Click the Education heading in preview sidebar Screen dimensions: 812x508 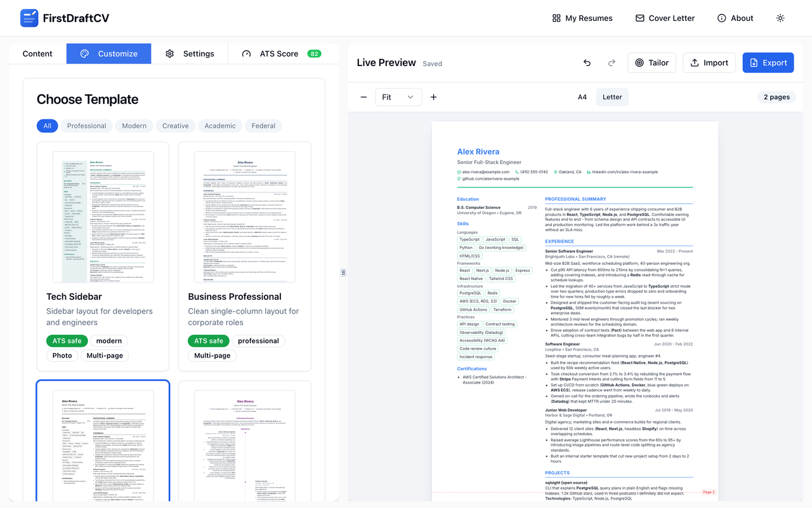(x=468, y=199)
